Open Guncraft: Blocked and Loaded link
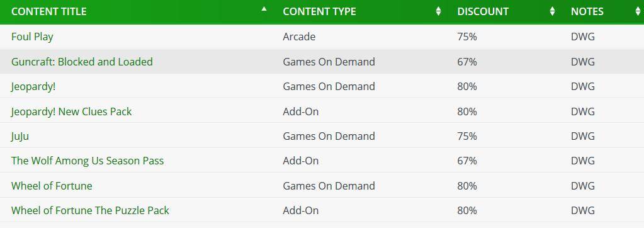This screenshot has width=644, height=228. click(82, 62)
